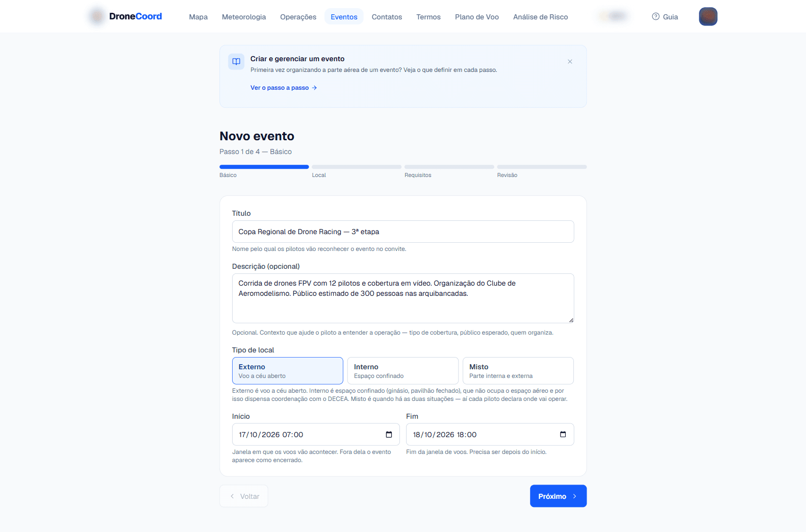Screen dimensions: 806x532
Task: Focus the Título input field
Action: pos(403,232)
